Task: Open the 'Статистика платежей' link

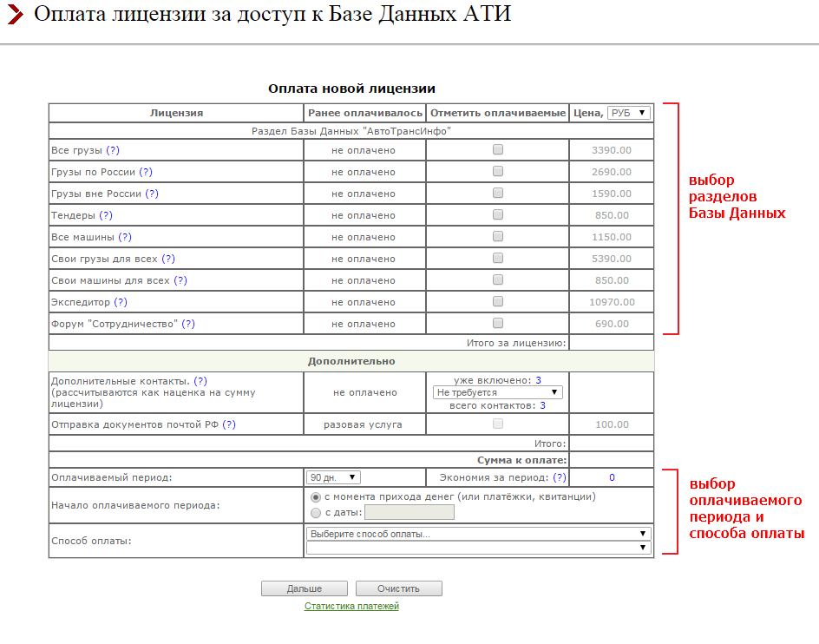Action: coord(351,606)
